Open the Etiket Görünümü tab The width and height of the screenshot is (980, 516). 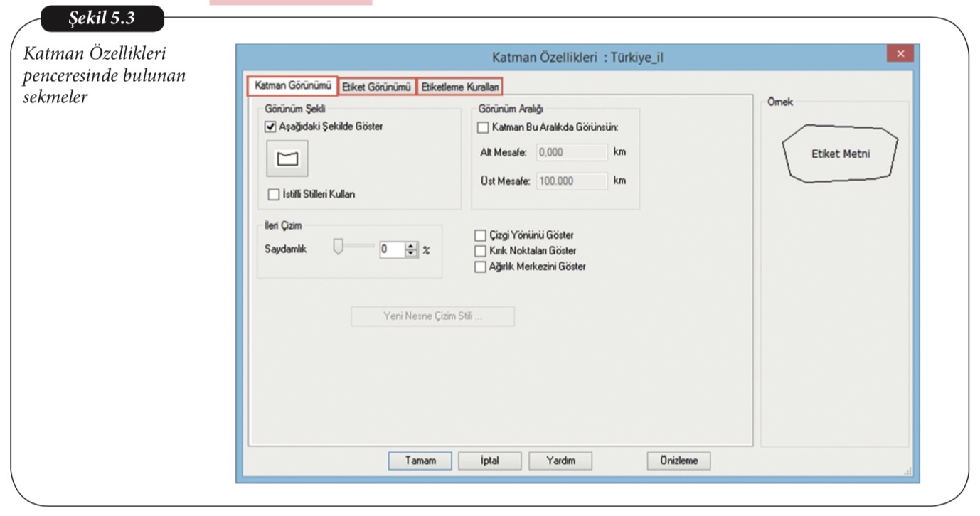point(376,87)
